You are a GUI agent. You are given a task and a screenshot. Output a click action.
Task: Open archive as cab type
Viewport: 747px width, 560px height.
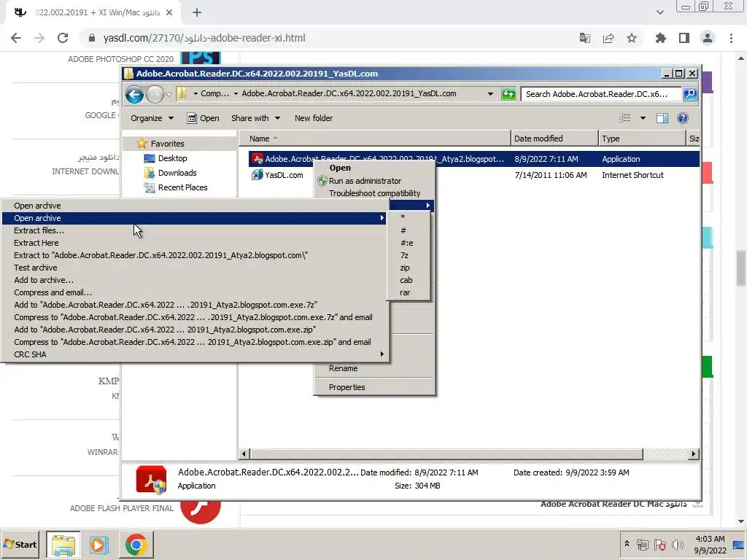(x=409, y=280)
